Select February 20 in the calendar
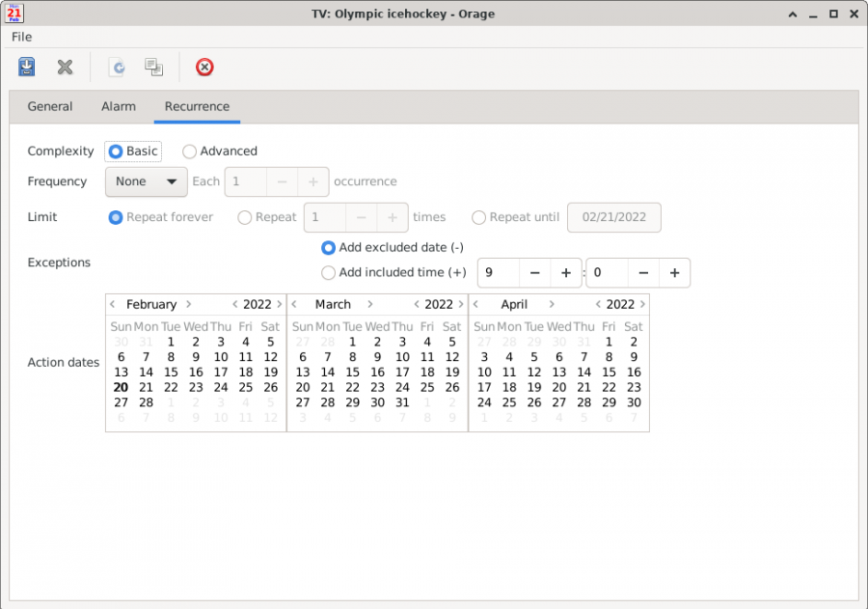868x609 pixels. tap(121, 387)
